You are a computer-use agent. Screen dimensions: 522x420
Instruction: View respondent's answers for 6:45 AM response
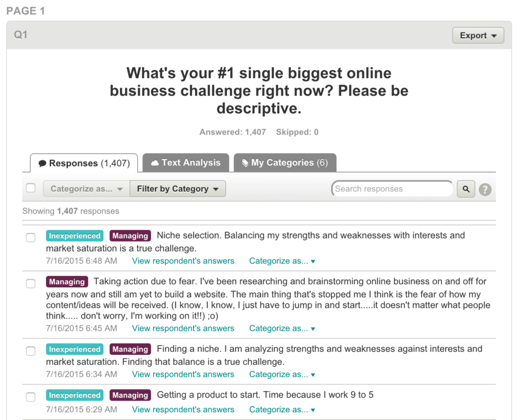[183, 328]
